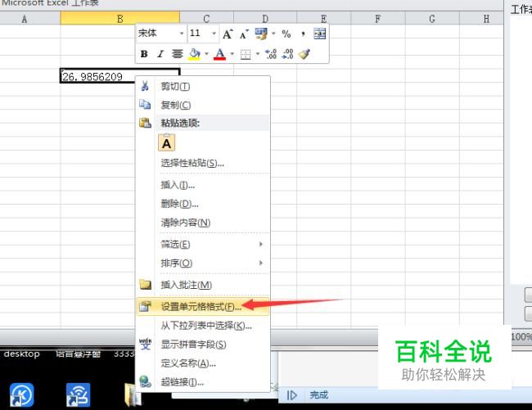
Task: Choose 超链接(I)... entry
Action: (x=202, y=382)
